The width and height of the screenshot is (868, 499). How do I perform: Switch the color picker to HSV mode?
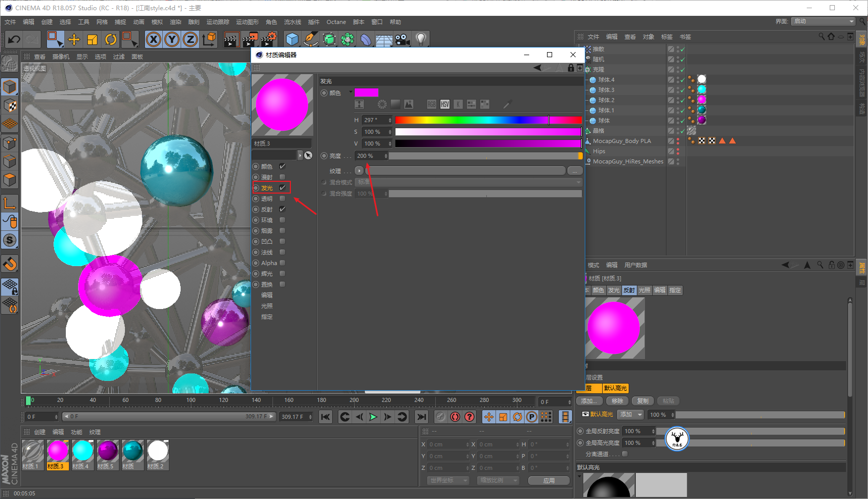[445, 104]
